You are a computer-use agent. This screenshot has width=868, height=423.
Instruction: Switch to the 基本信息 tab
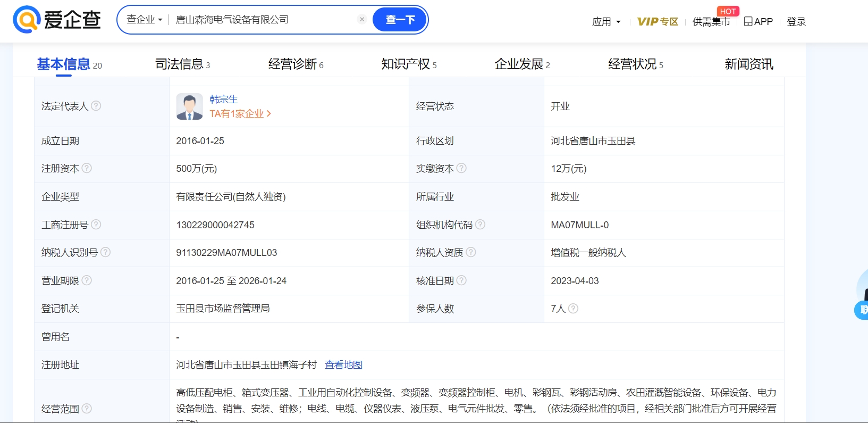tap(69, 64)
